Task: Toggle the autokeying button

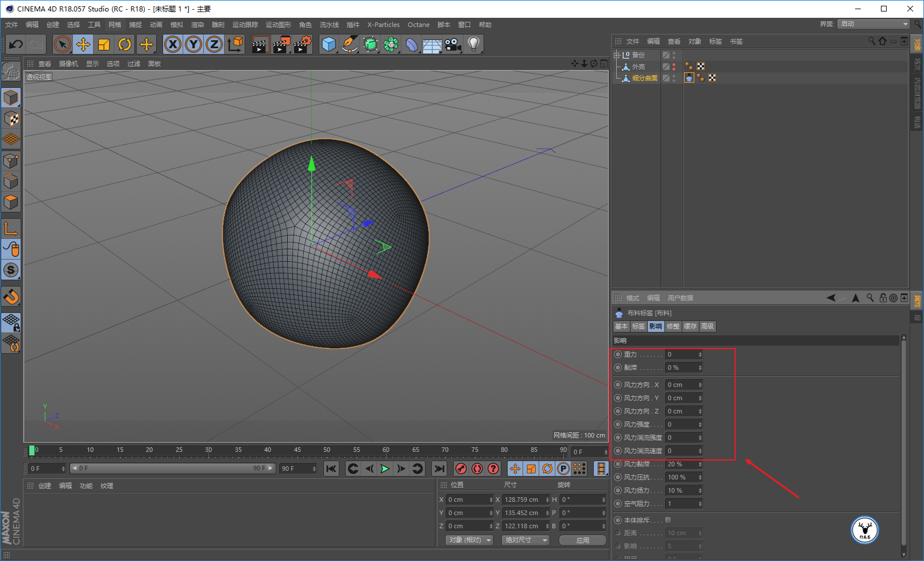Action: pos(477,469)
